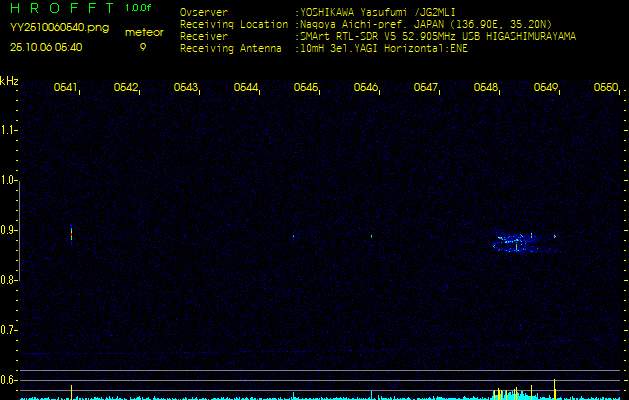Image resolution: width=629 pixels, height=400 pixels.
Task: Click the 0542 time marker
Action: tap(125, 87)
